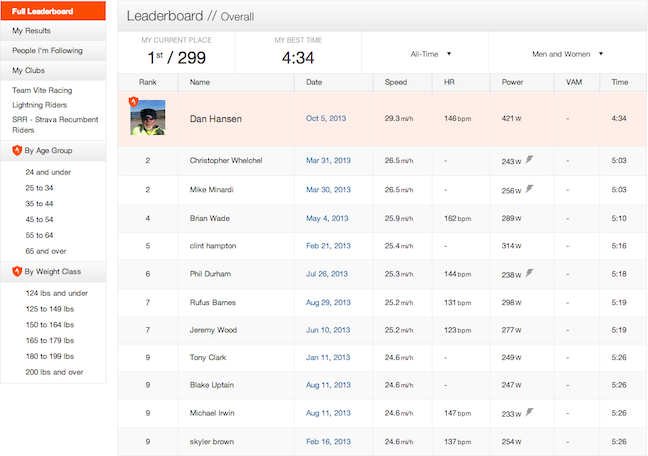The image size is (648, 456).
Task: Open the My Clubs section
Action: (x=53, y=70)
